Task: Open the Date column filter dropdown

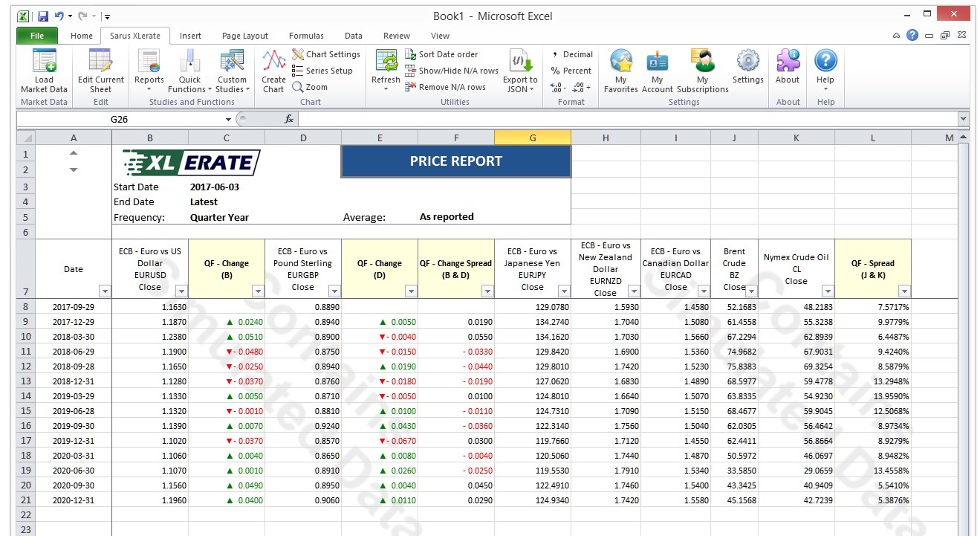Action: (x=105, y=291)
